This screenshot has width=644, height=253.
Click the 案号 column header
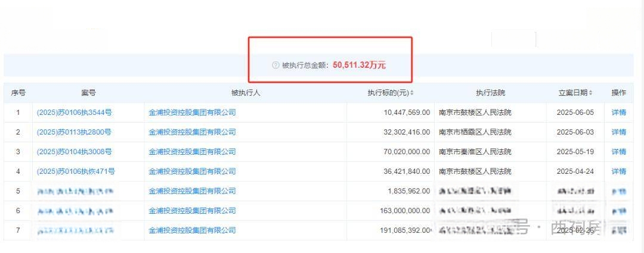pos(88,93)
